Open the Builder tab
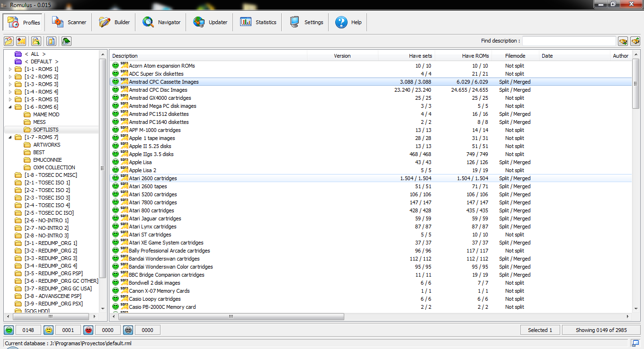This screenshot has height=349, width=644. pyautogui.click(x=114, y=22)
